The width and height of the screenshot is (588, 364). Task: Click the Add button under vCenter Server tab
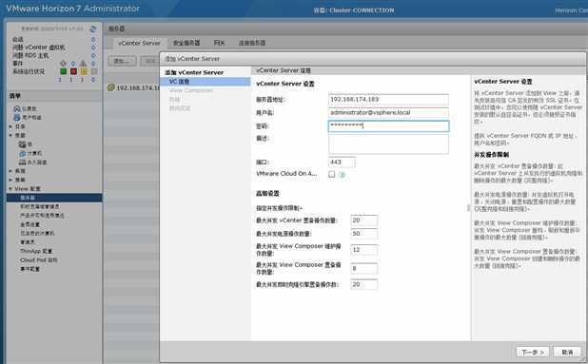tap(122, 61)
